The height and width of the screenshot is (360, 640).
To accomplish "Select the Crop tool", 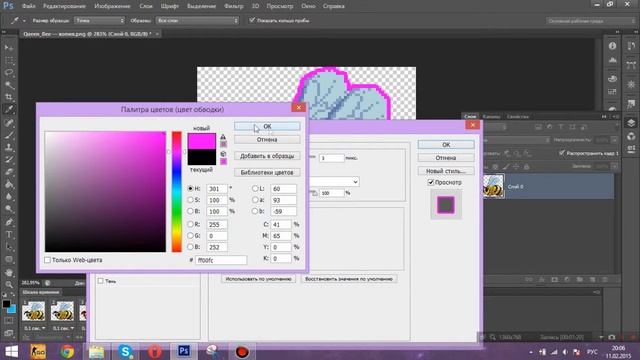I will (x=9, y=97).
